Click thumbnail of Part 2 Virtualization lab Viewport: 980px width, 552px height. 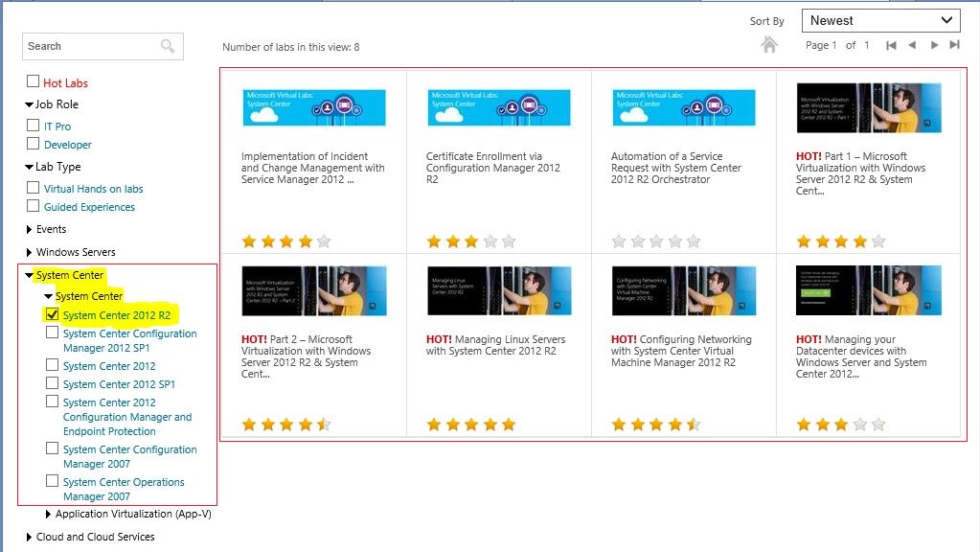(314, 290)
